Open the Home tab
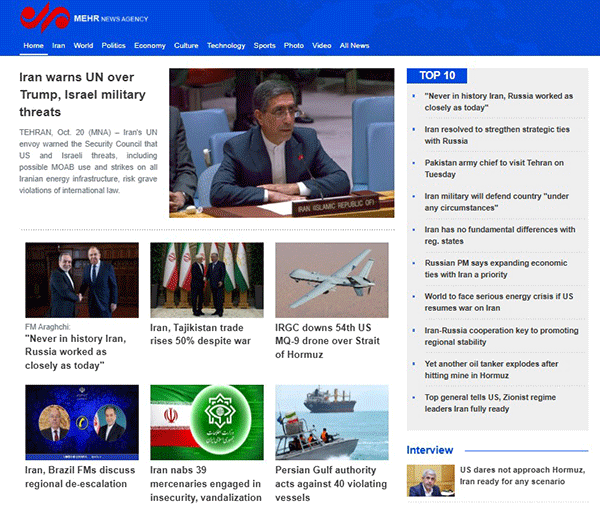Viewport: 600px width, 506px height. click(34, 46)
